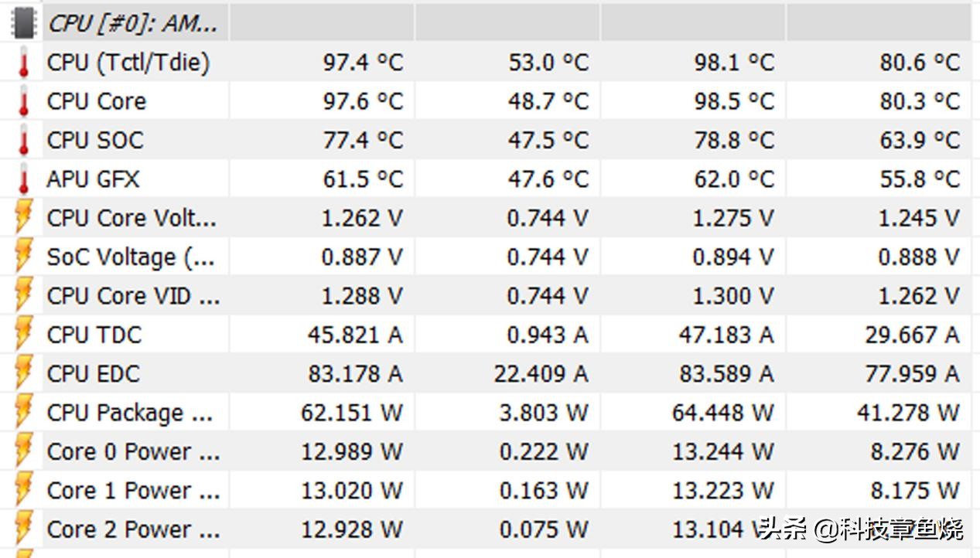Click the lightning icon beside Core 2 Power

24,529
